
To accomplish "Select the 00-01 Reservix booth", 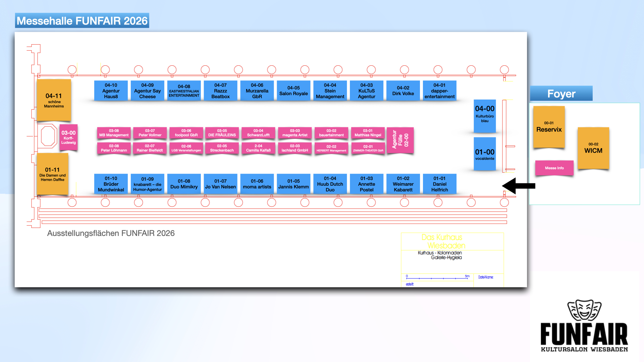I will click(x=549, y=127).
